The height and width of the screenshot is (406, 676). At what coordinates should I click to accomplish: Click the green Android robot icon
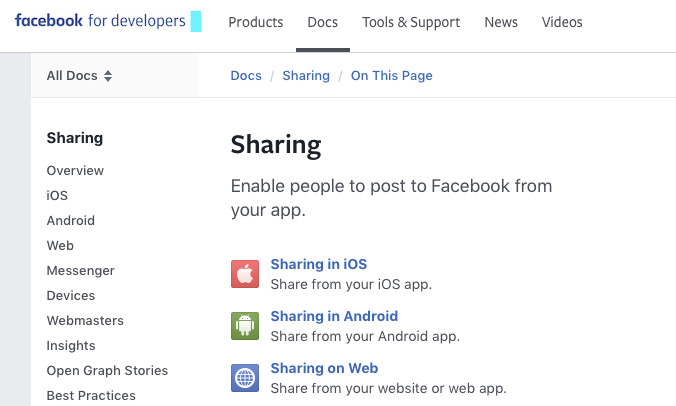coord(245,326)
